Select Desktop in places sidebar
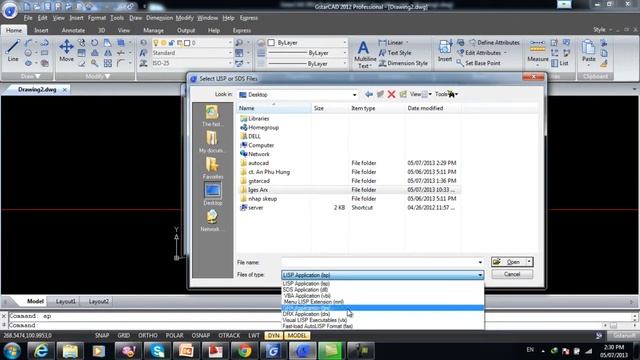This screenshot has width=640, height=360. click(x=212, y=194)
